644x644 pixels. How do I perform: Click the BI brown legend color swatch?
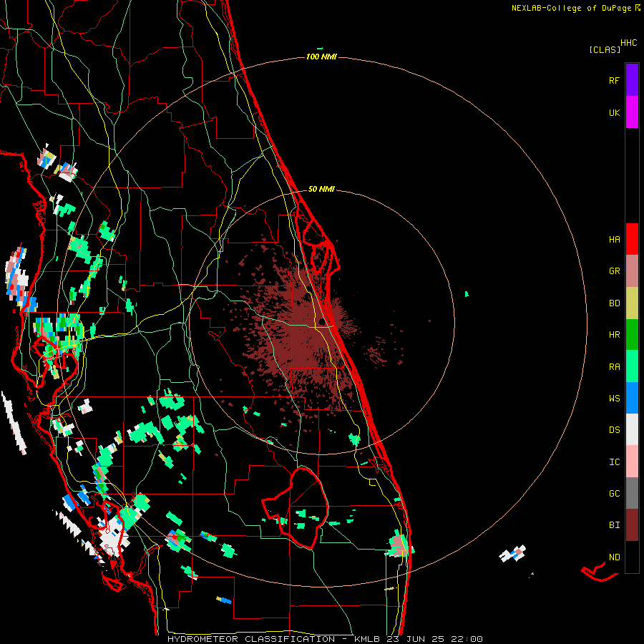[632, 525]
